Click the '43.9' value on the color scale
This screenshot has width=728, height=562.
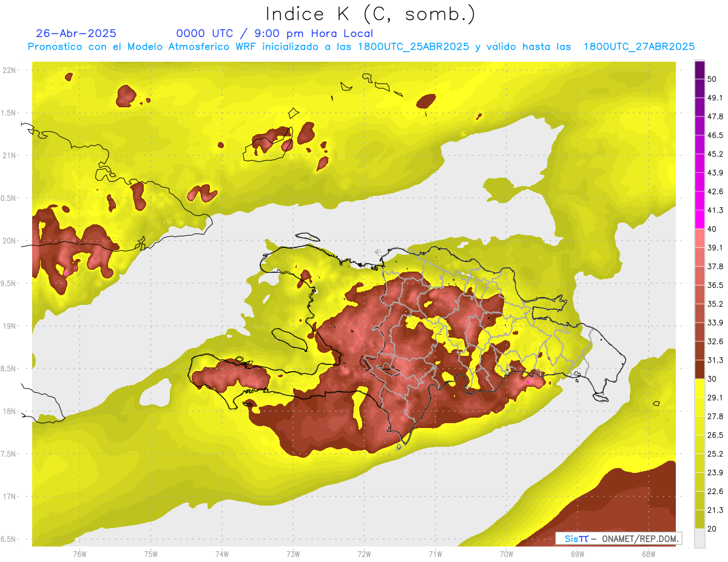point(715,173)
